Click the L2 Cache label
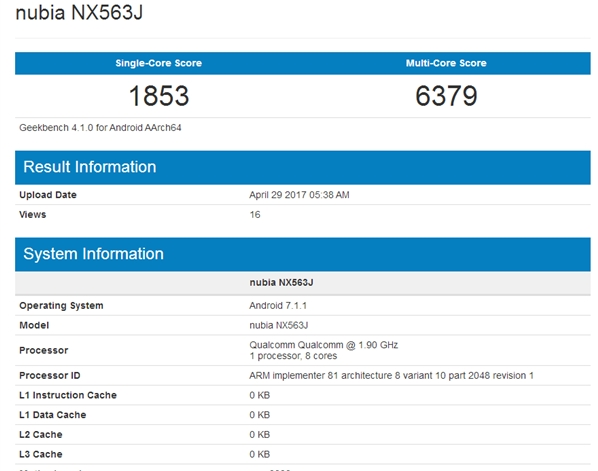 coord(41,435)
